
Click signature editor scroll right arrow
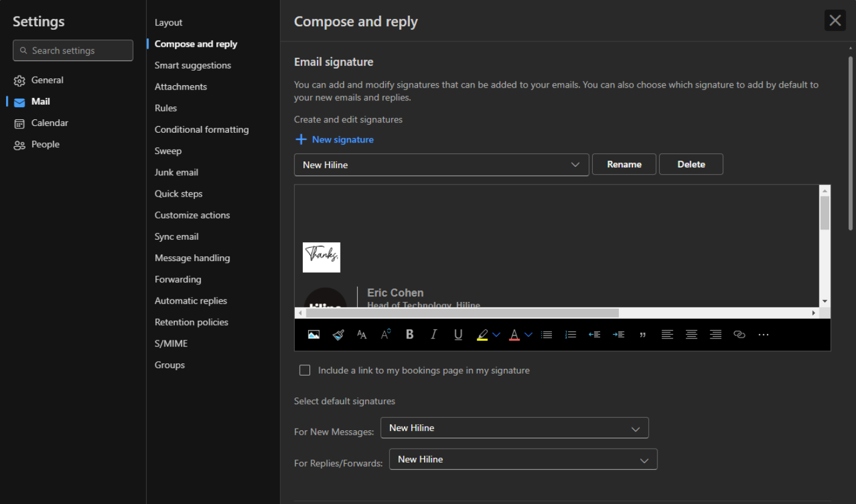tap(813, 313)
